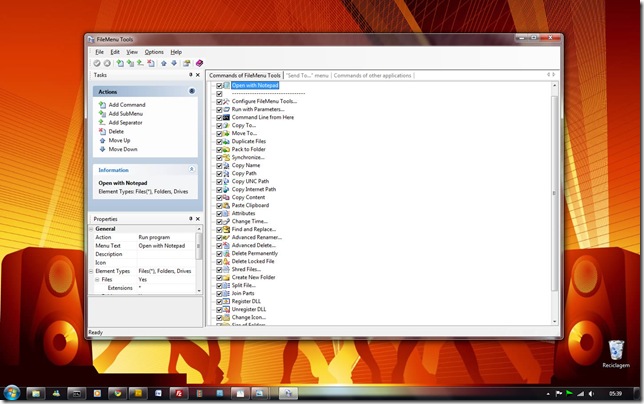The height and width of the screenshot is (404, 644).
Task: Collapse the Information section chevron
Action: 192,169
